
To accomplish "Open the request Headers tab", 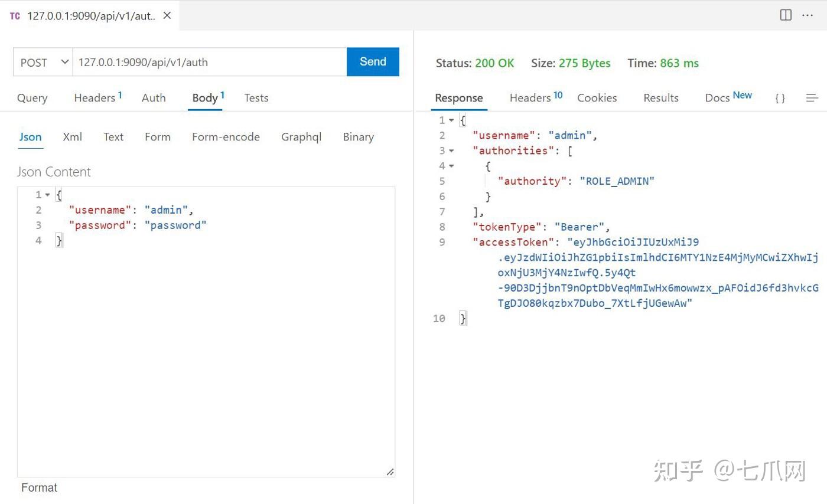I will pos(97,98).
